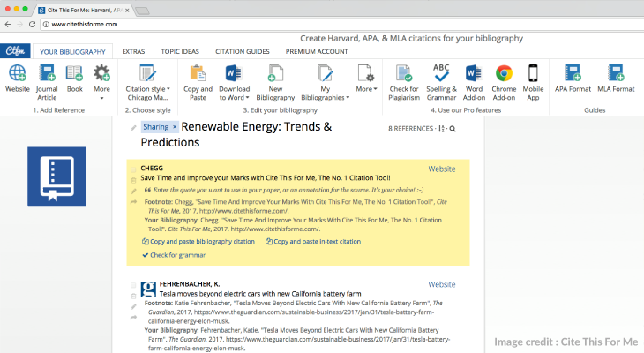644x353 pixels.
Task: Share the Fehrenbacher reference with arrow icon
Action: point(133,318)
